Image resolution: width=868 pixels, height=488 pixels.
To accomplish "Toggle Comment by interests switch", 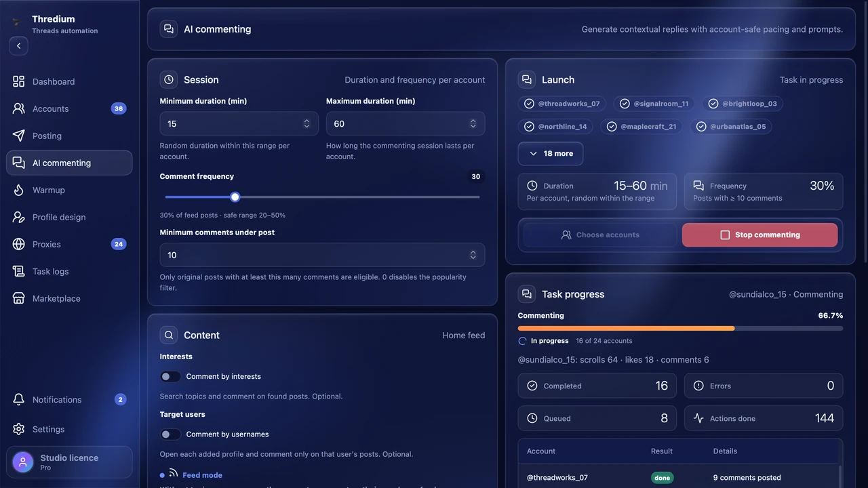I will 170,376.
